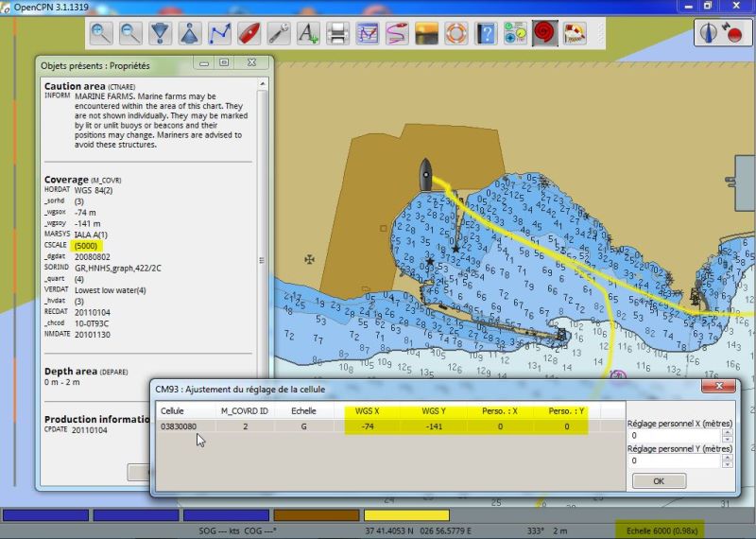Click the compass north-up icon
Image resolution: width=756 pixels, height=539 pixels.
[707, 33]
